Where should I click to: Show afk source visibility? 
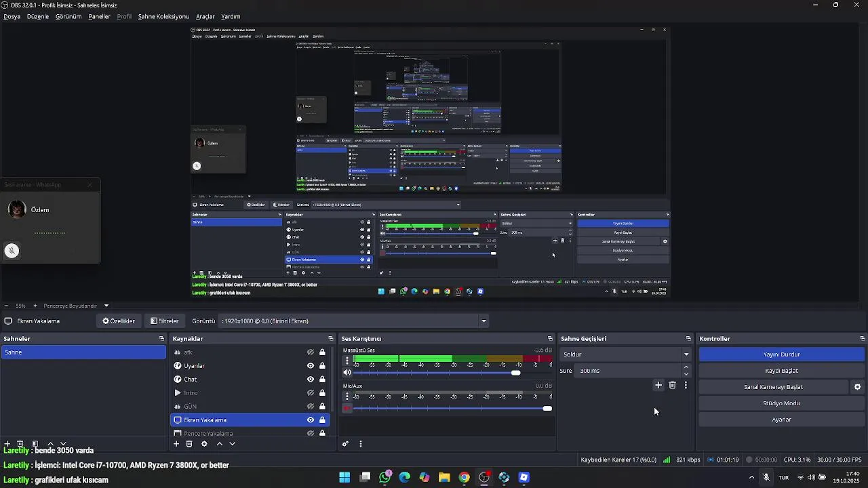pyautogui.click(x=311, y=352)
